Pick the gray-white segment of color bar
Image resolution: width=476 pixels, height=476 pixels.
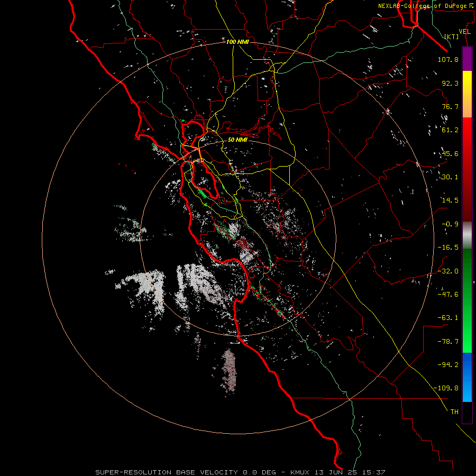tap(467, 235)
